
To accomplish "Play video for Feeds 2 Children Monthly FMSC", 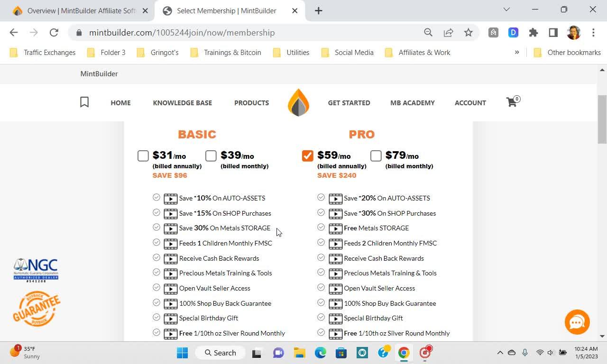I will tap(335, 243).
